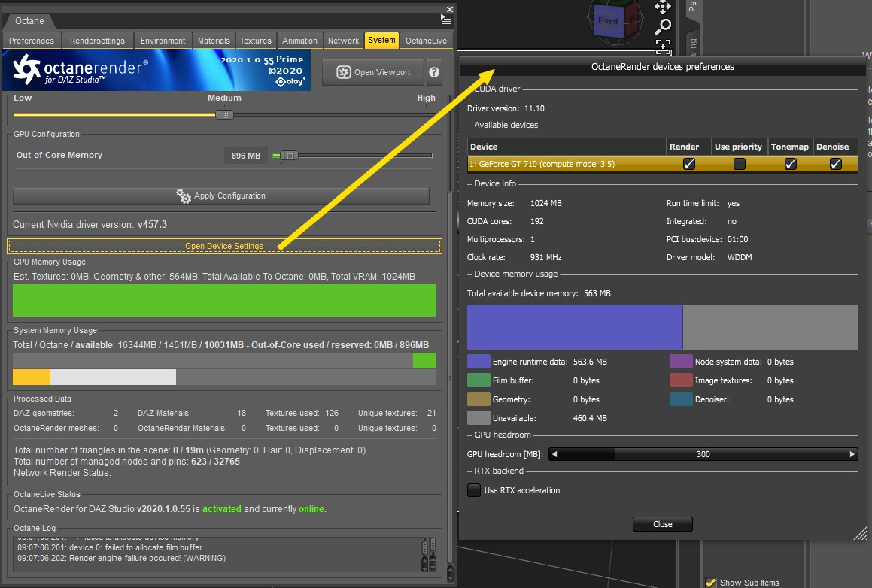Click the Tonemap column header
The image size is (872, 588).
pos(790,147)
